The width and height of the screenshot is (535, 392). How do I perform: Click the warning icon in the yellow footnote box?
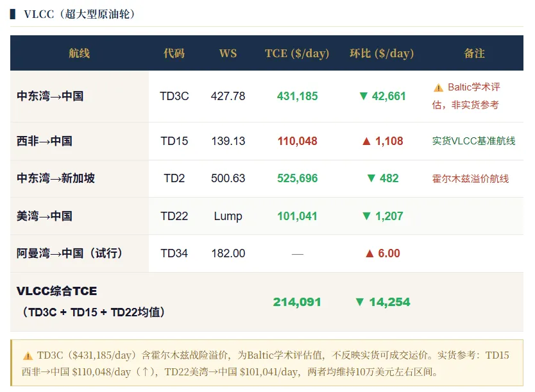[28, 356]
